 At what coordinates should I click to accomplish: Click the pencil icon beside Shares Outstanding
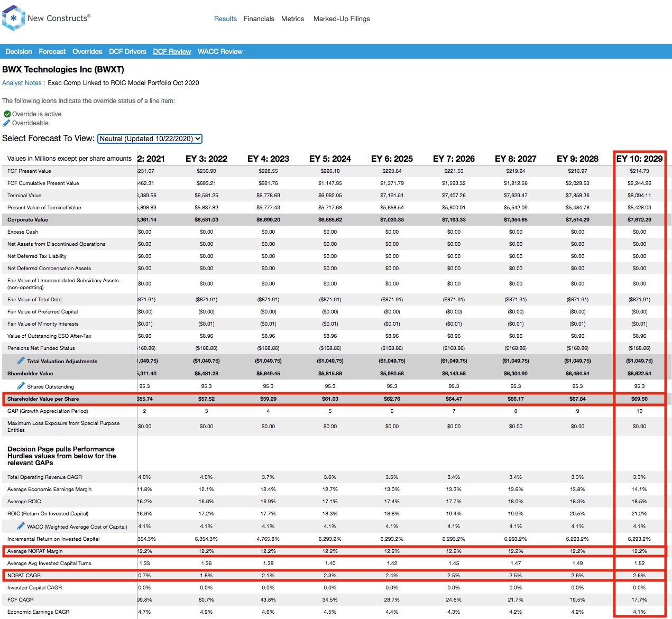[21, 386]
